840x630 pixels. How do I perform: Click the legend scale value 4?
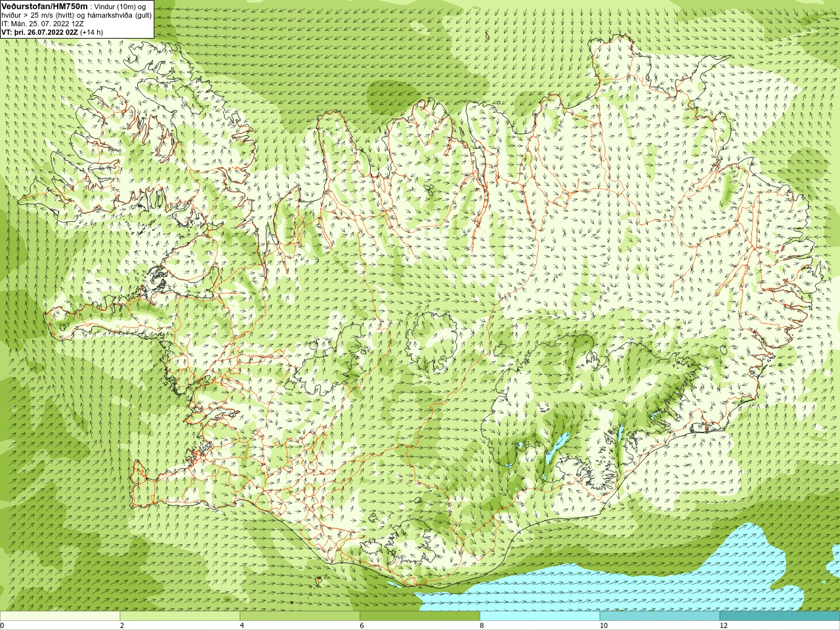tap(242, 625)
